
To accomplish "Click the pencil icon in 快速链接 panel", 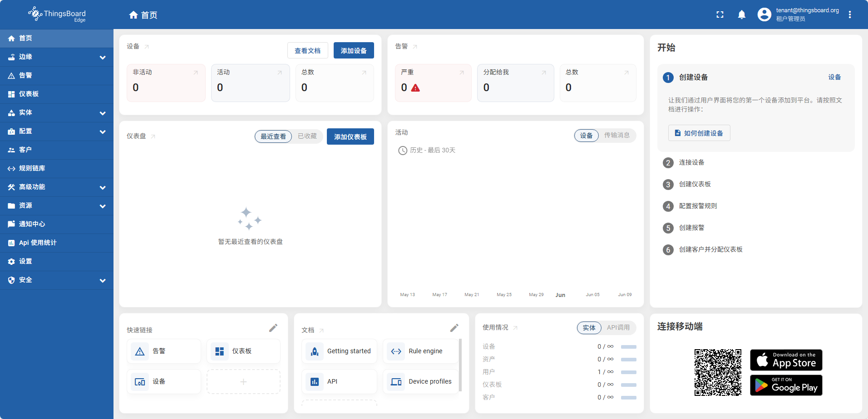I will tap(273, 328).
